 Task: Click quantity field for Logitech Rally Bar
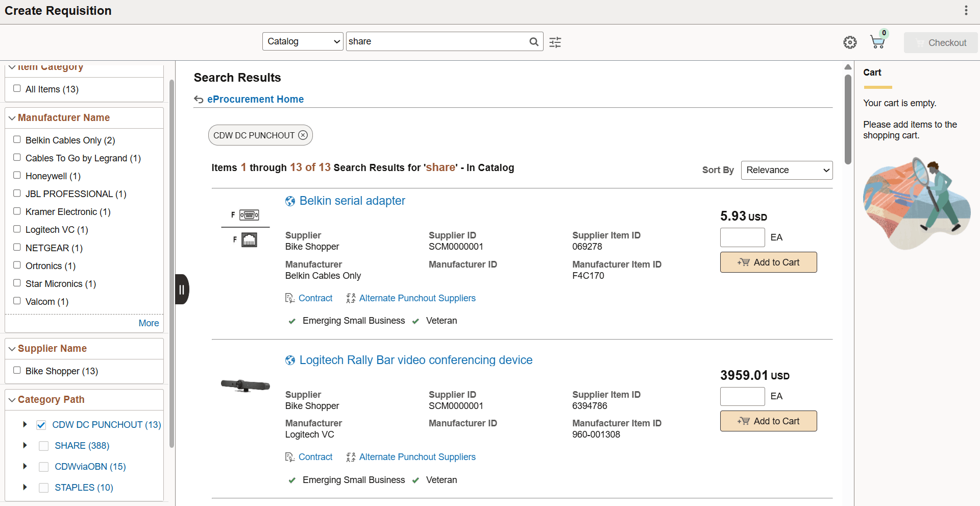742,396
